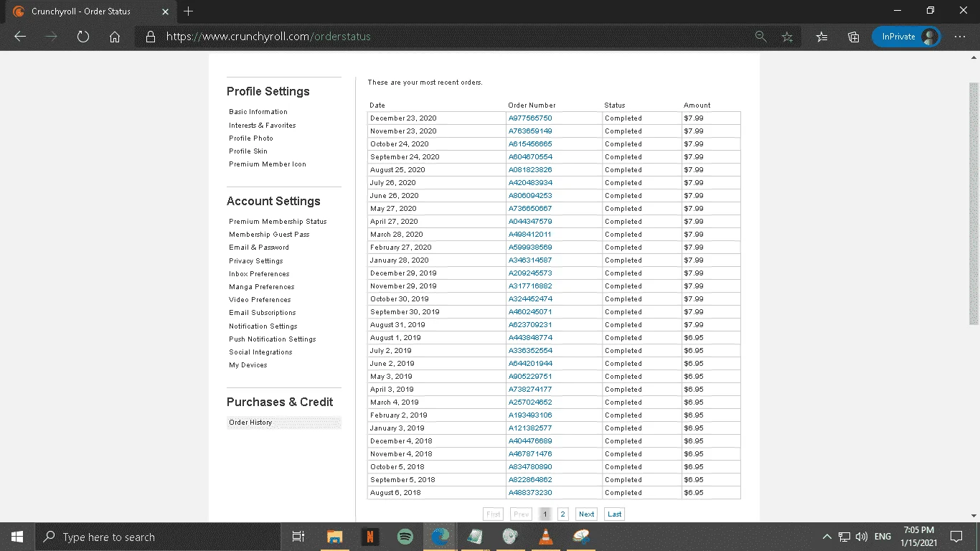Viewport: 980px width, 551px height.
Task: Open the speaker app icon next to VLC
Action: (x=510, y=537)
